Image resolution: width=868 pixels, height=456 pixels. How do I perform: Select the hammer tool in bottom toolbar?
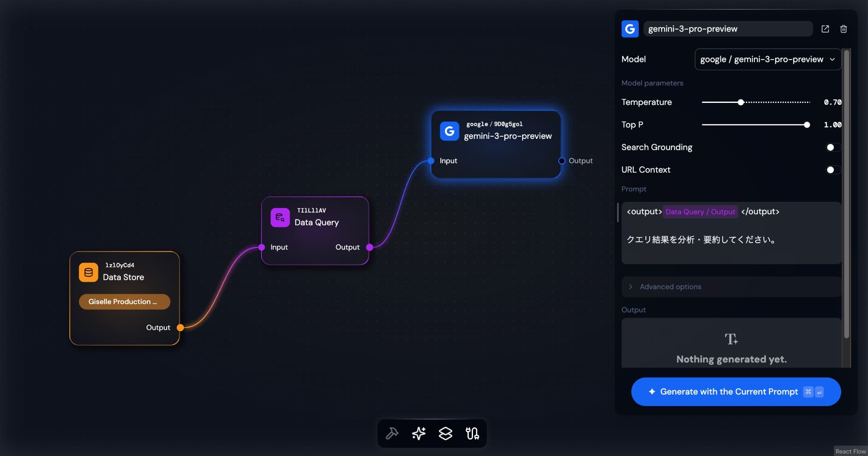392,433
